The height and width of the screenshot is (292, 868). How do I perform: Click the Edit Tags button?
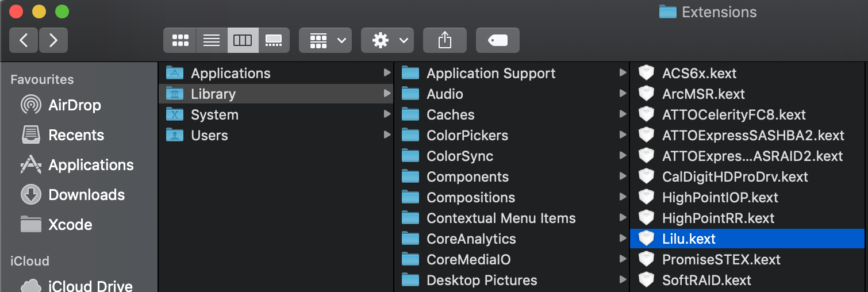[498, 40]
